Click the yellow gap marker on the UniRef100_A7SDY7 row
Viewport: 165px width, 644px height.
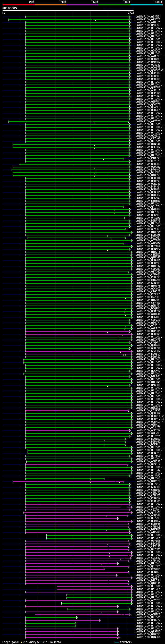(95, 21)
